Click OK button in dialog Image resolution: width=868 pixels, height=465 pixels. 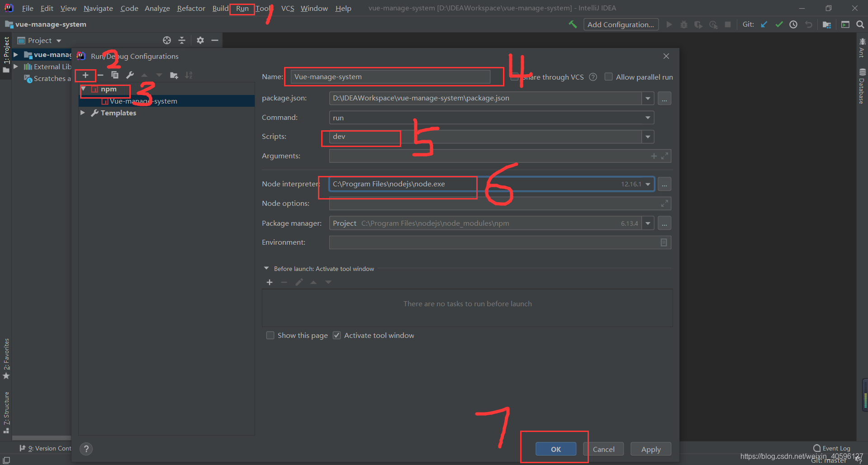pos(556,449)
